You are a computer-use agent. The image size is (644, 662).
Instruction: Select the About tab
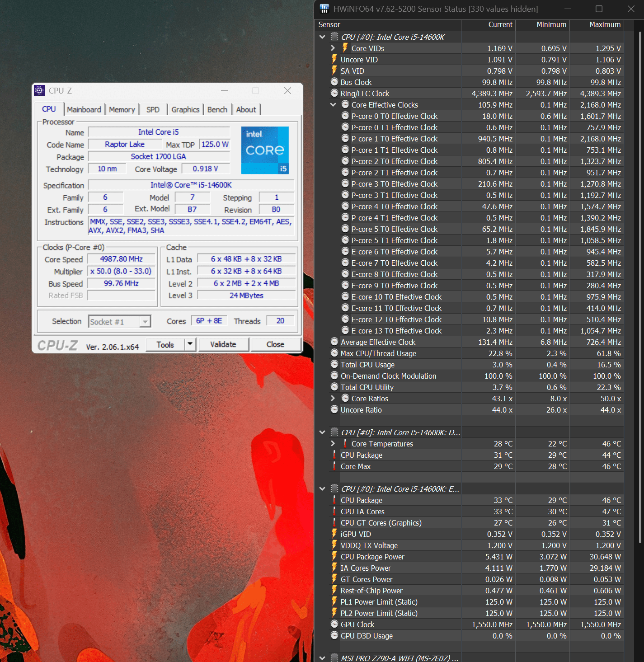click(246, 109)
